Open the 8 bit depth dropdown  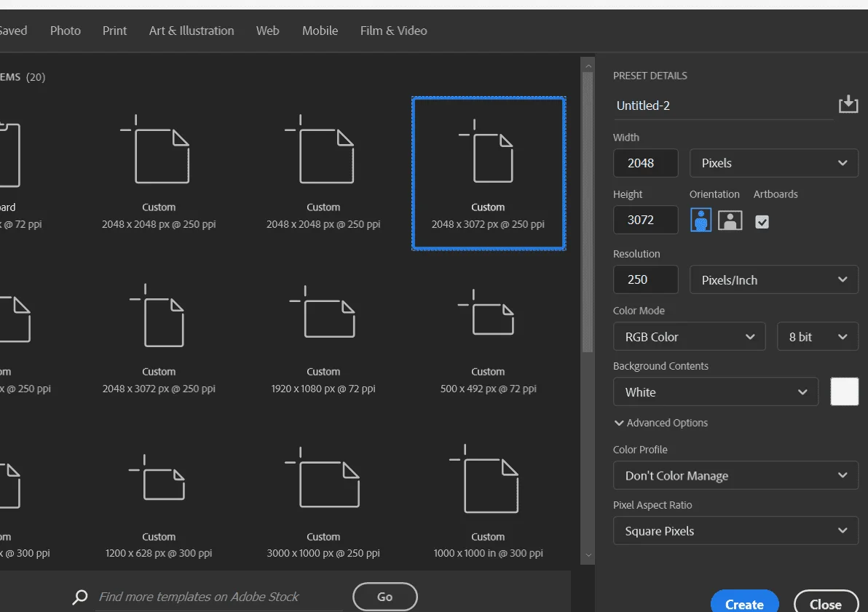(x=818, y=336)
